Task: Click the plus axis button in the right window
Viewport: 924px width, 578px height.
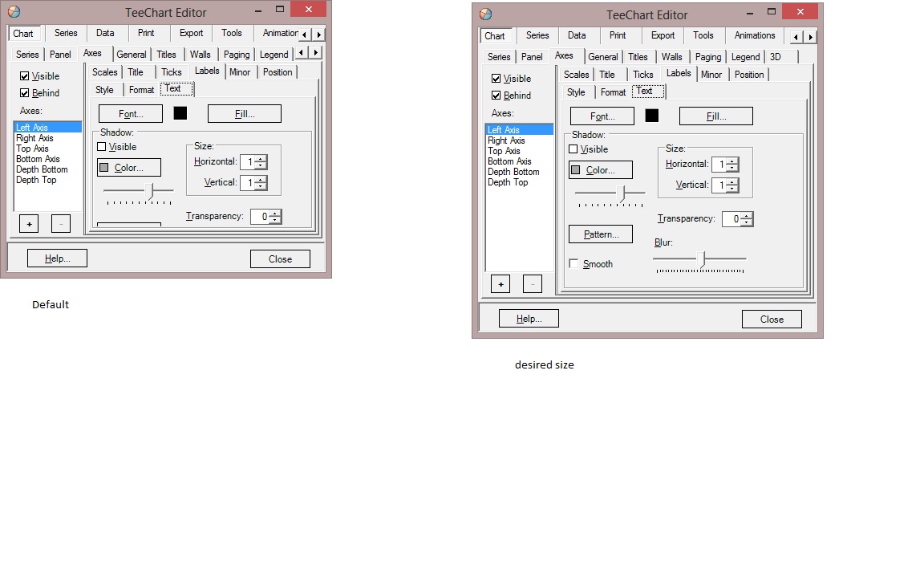Action: 500,284
